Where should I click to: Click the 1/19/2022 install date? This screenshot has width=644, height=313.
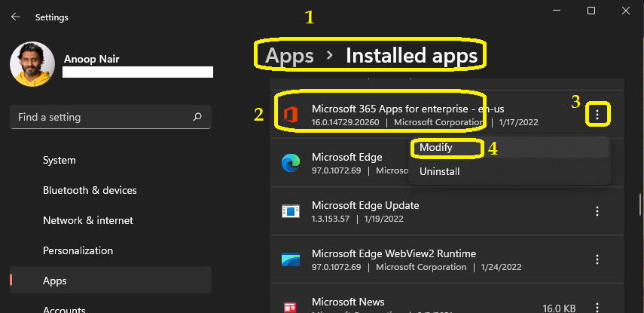(x=384, y=219)
